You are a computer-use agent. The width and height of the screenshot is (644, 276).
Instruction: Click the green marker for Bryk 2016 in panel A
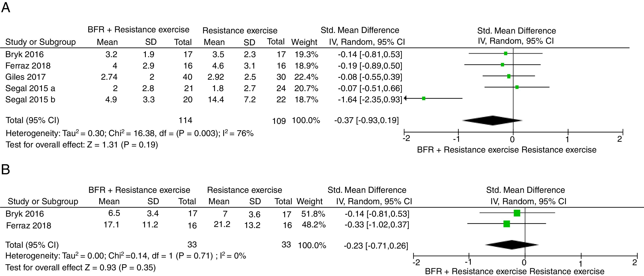click(506, 53)
